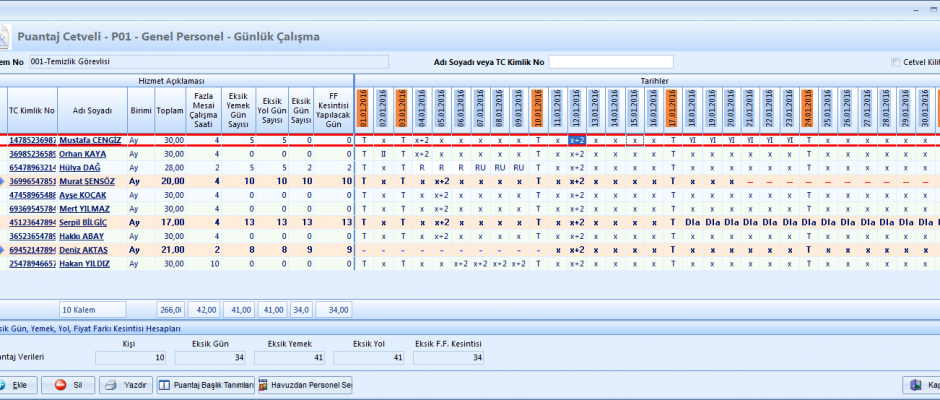This screenshot has height=400, width=940.
Task: Click the row indicator arrow beside Murat ŞENSÖZ
Action: [3, 181]
